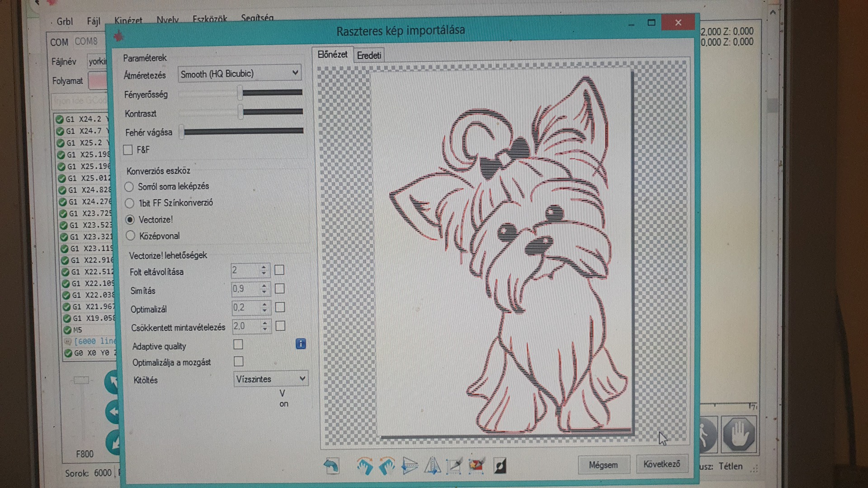This screenshot has height=488, width=868.
Task: Click the revert image arrow icon
Action: click(331, 466)
